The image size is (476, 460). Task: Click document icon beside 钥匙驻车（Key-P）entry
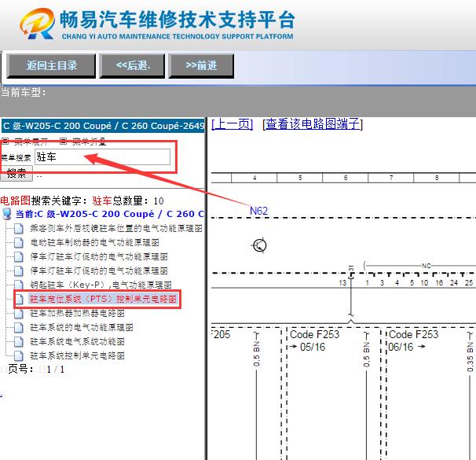tap(19, 285)
